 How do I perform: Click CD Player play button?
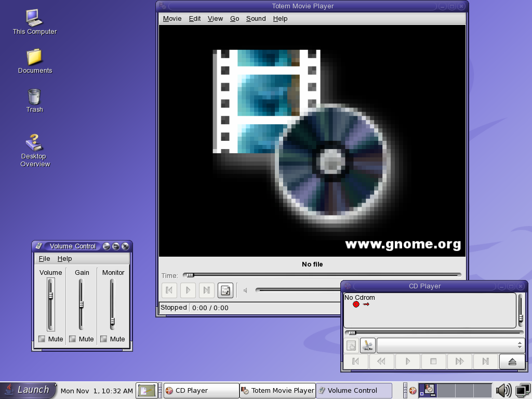407,362
